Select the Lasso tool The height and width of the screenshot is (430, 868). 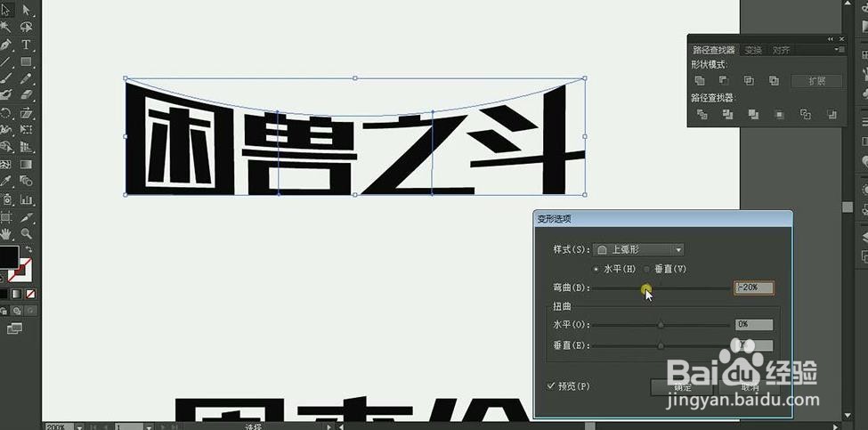click(x=26, y=27)
